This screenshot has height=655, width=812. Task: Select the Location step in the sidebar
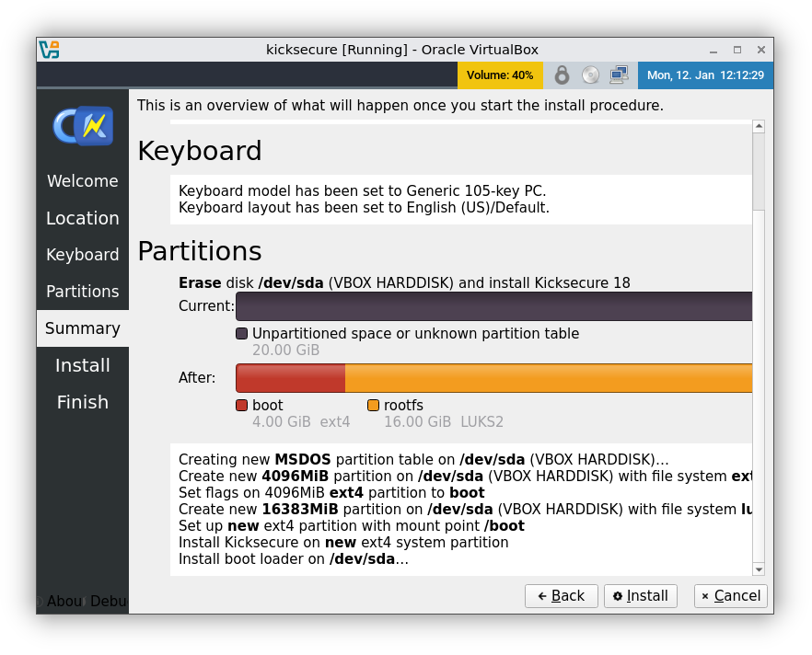(x=82, y=218)
